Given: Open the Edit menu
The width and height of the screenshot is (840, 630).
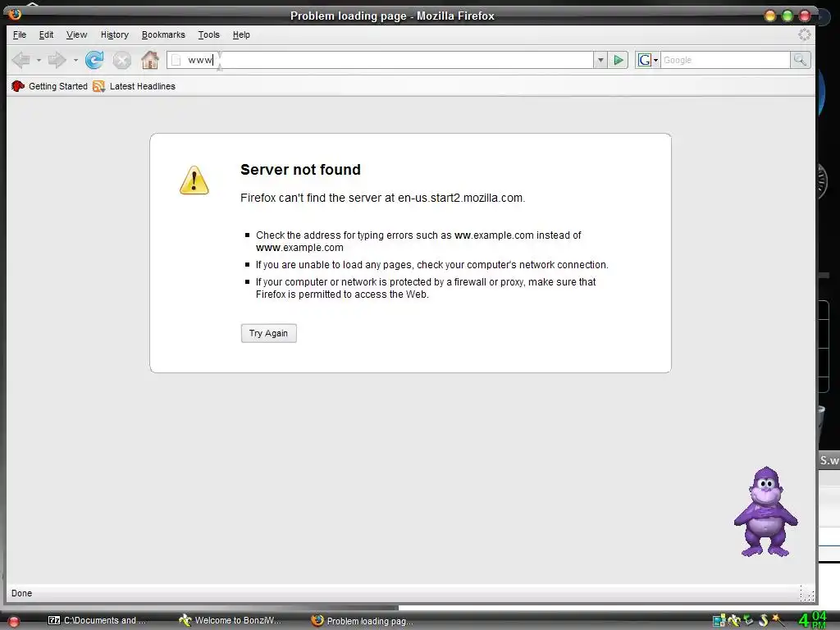Looking at the screenshot, I should [46, 34].
